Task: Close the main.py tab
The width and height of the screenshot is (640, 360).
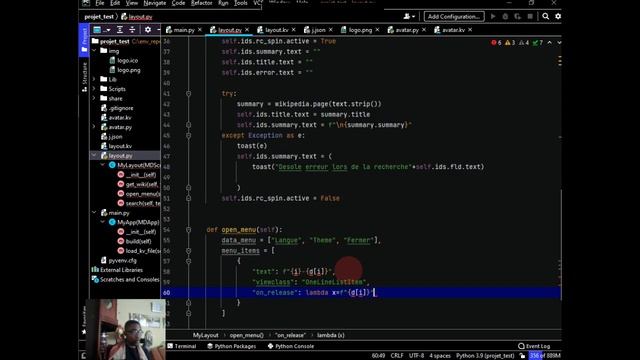Action: [200, 30]
